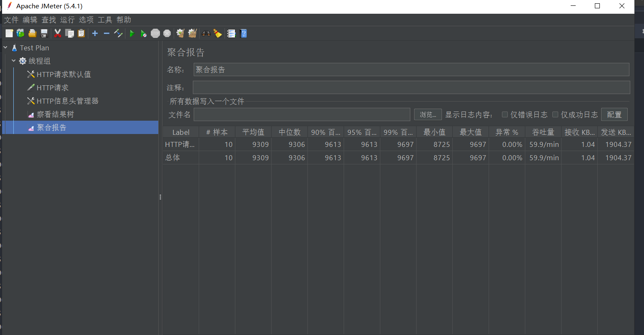
Task: Open Search with binoculars icon
Action: click(x=206, y=33)
